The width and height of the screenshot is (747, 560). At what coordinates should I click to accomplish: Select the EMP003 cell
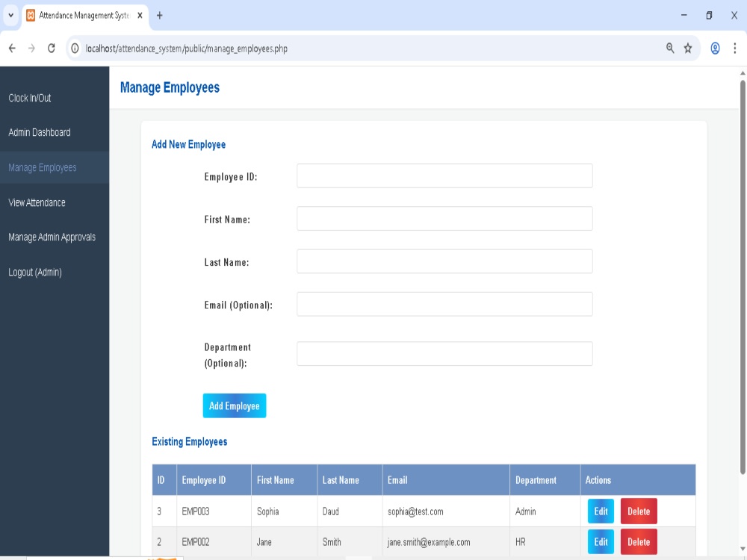point(214,511)
